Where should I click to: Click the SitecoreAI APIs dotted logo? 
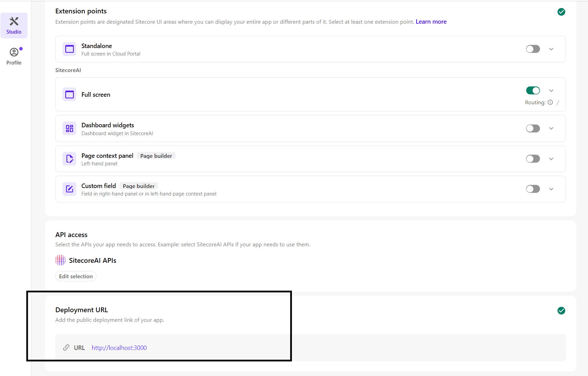pos(60,260)
